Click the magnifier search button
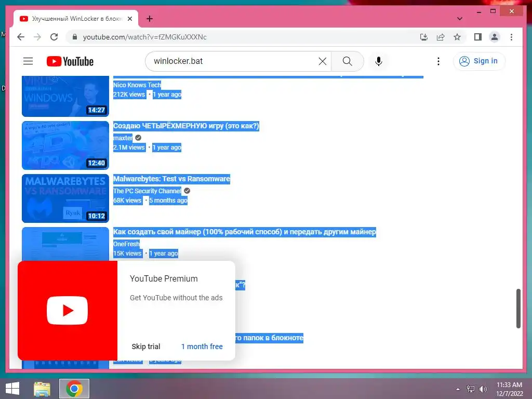The height and width of the screenshot is (399, 532). 347,61
